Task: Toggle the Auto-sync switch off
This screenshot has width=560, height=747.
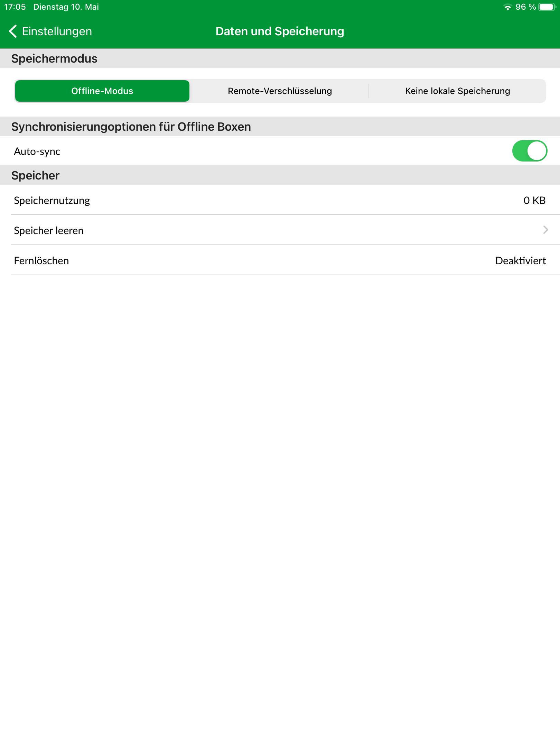Action: tap(530, 151)
